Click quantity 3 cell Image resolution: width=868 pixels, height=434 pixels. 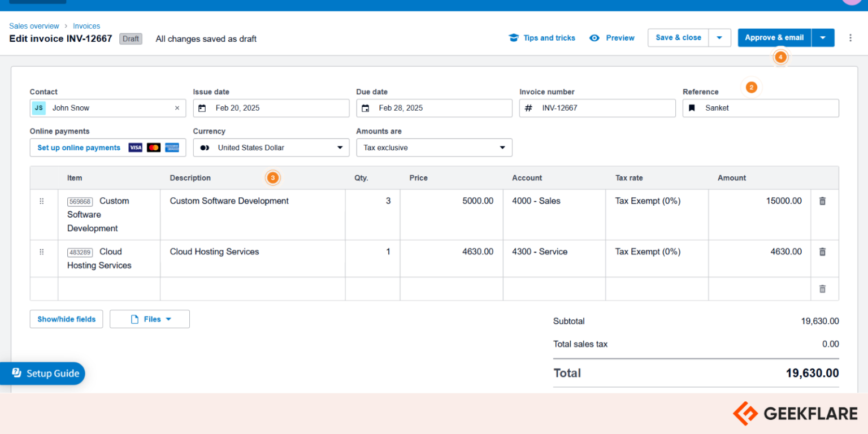(373, 215)
